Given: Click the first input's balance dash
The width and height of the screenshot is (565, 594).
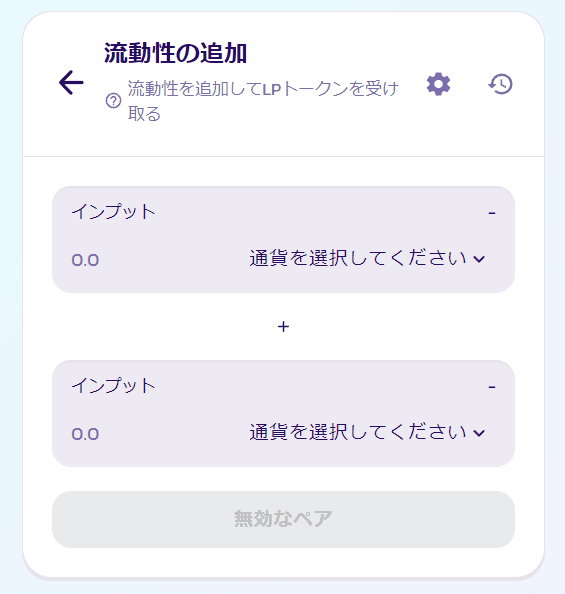Looking at the screenshot, I should coord(492,213).
